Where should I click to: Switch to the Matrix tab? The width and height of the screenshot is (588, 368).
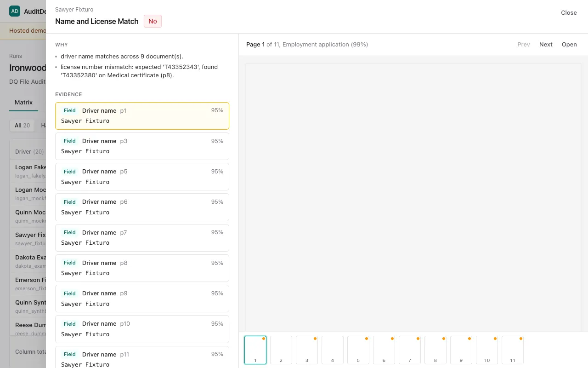point(23,103)
